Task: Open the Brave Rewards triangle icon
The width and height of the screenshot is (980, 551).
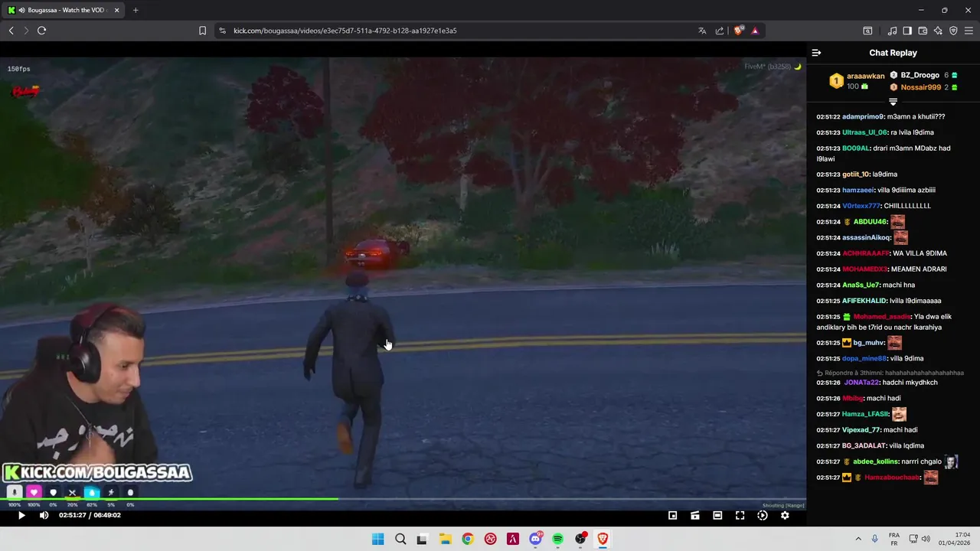Action: [x=755, y=31]
